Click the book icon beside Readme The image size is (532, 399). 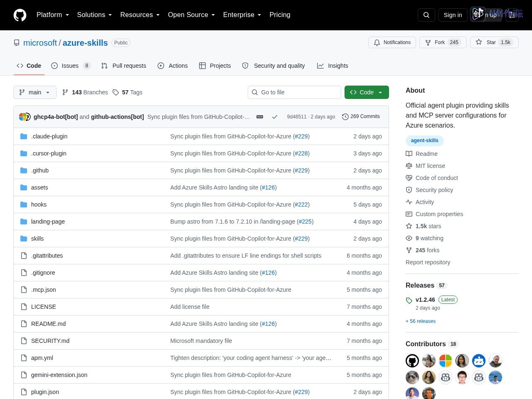pos(409,154)
